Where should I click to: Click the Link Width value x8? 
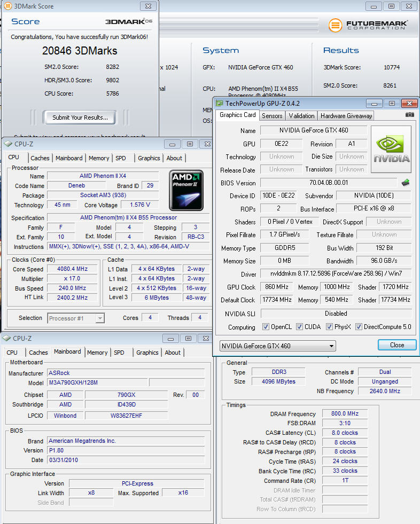point(91,492)
